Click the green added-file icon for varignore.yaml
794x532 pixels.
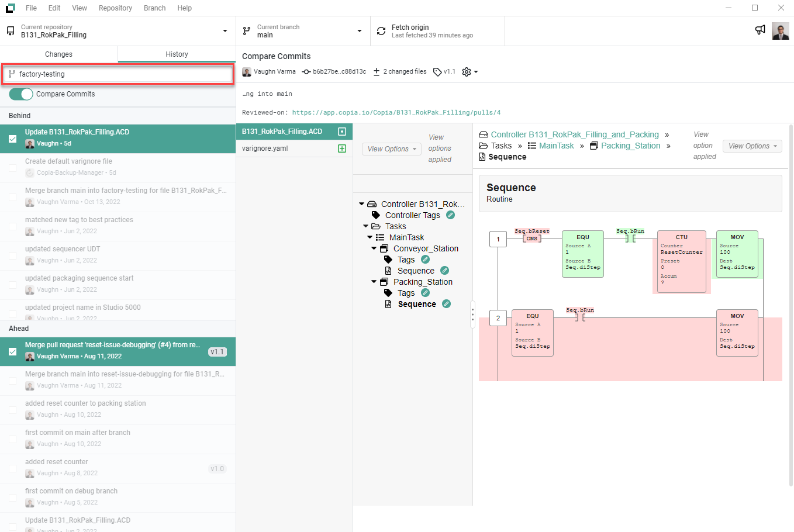[x=342, y=148]
